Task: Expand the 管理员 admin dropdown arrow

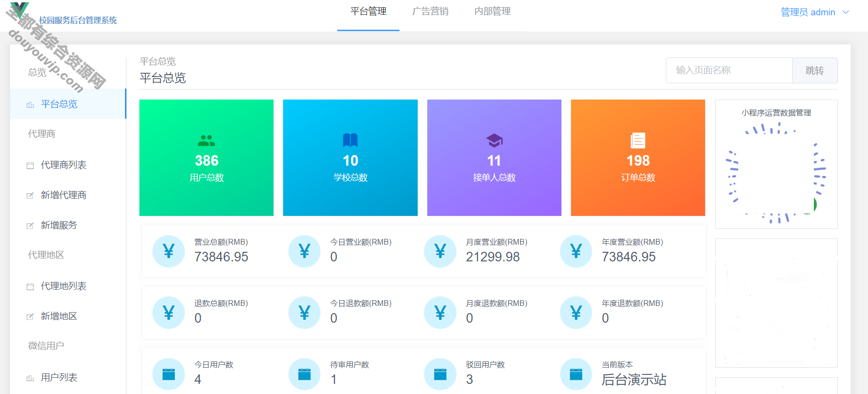Action: [846, 12]
